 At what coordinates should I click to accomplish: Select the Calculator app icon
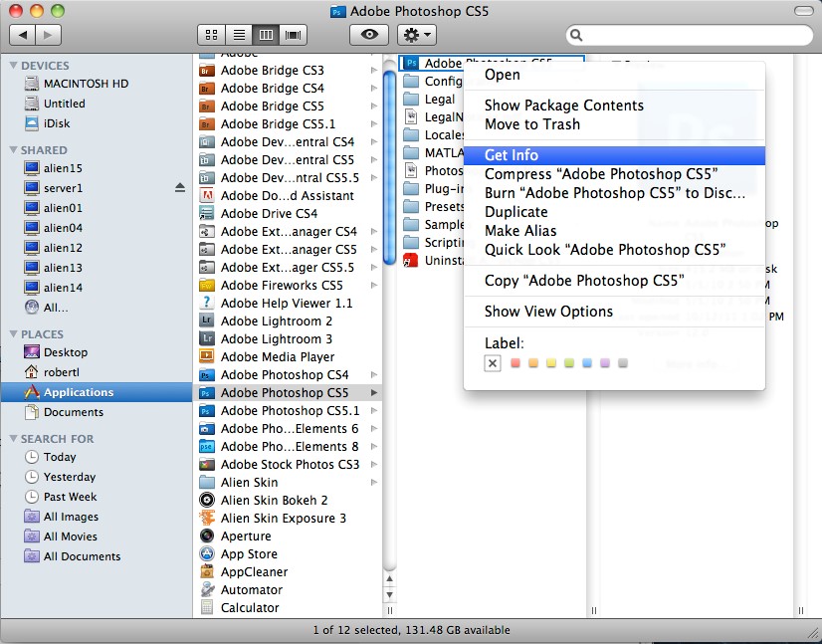point(207,608)
